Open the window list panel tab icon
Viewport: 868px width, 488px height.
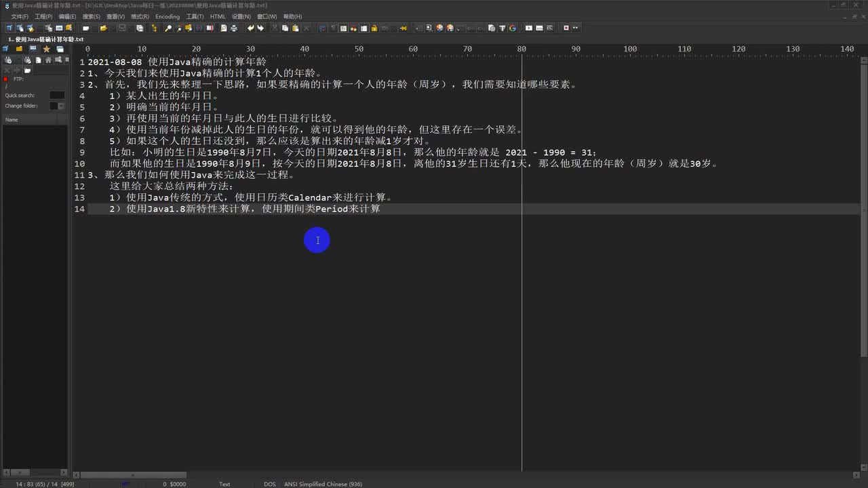[60, 49]
